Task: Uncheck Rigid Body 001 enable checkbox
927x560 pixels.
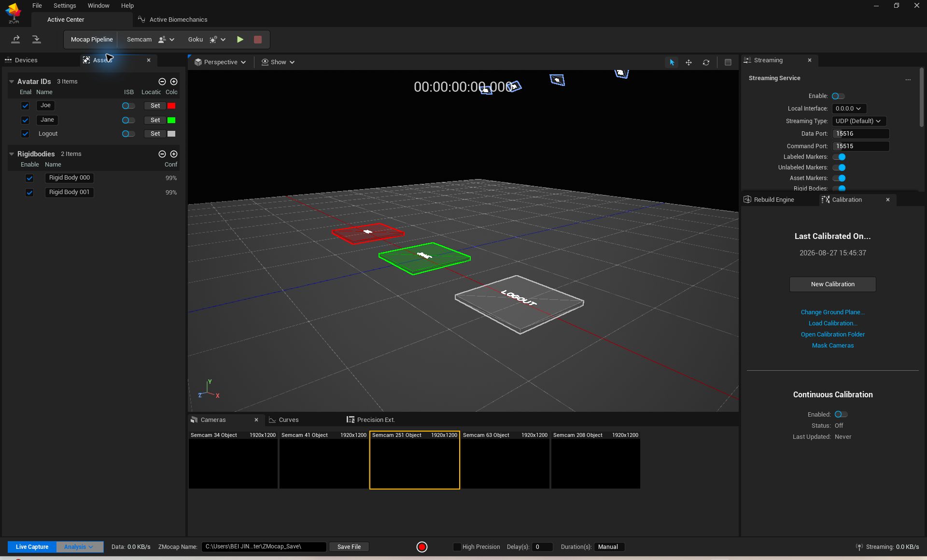Action: click(x=29, y=193)
